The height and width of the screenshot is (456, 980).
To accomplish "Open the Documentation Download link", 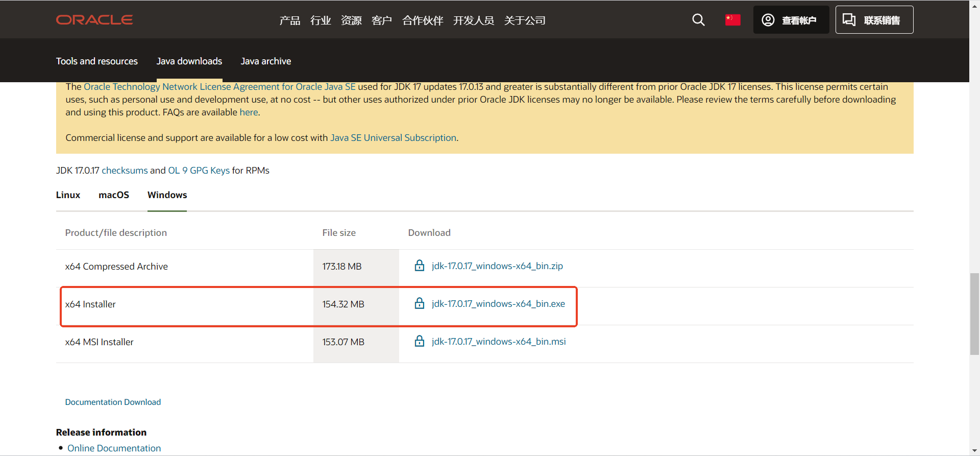I will [x=113, y=402].
